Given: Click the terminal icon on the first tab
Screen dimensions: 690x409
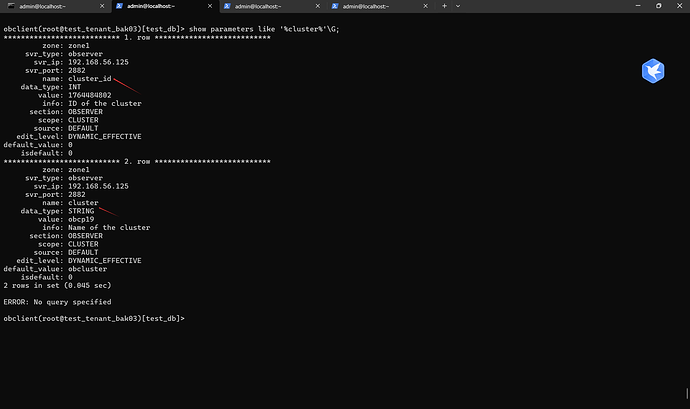Looking at the screenshot, I should (10, 6).
